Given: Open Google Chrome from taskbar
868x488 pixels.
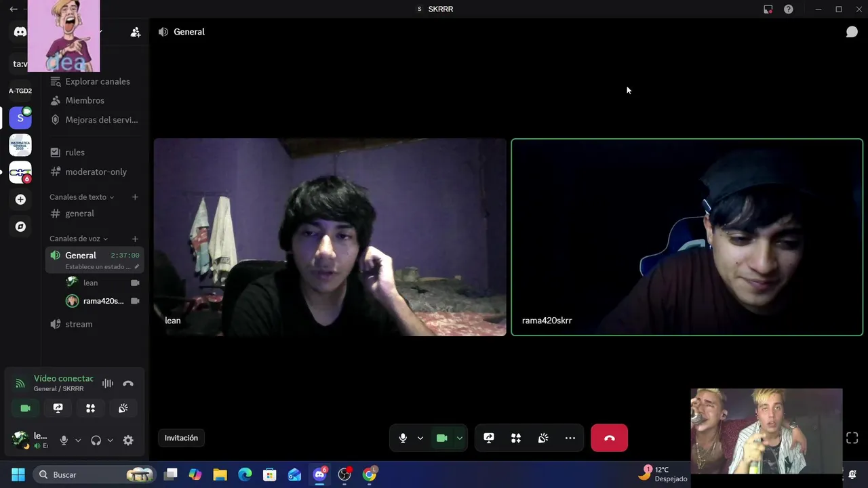Looking at the screenshot, I should click(370, 474).
